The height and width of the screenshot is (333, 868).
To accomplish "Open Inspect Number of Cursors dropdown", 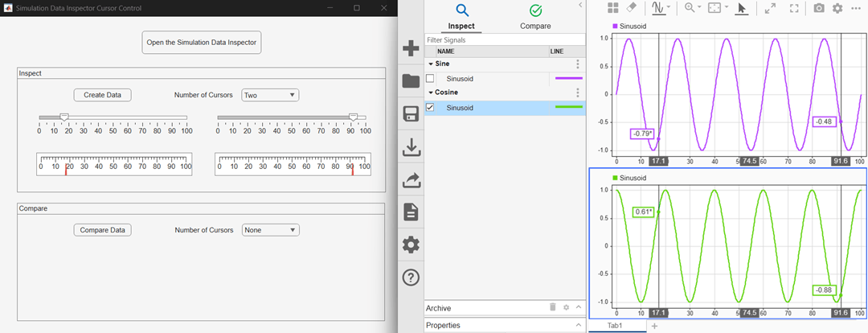I will tap(270, 95).
